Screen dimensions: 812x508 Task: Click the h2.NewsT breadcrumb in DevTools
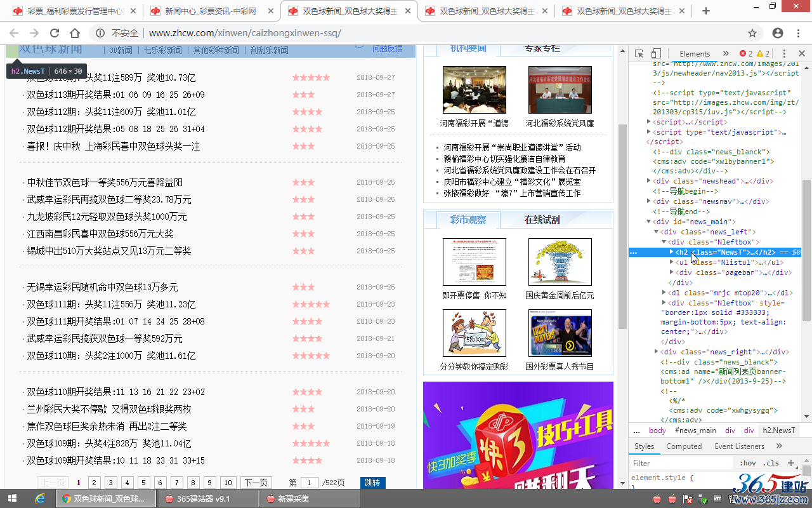(778, 430)
